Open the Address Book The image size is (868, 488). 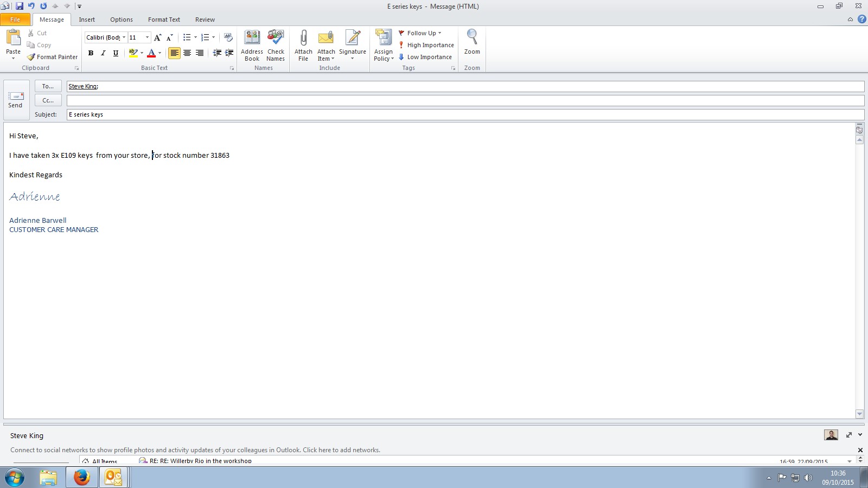click(x=252, y=46)
